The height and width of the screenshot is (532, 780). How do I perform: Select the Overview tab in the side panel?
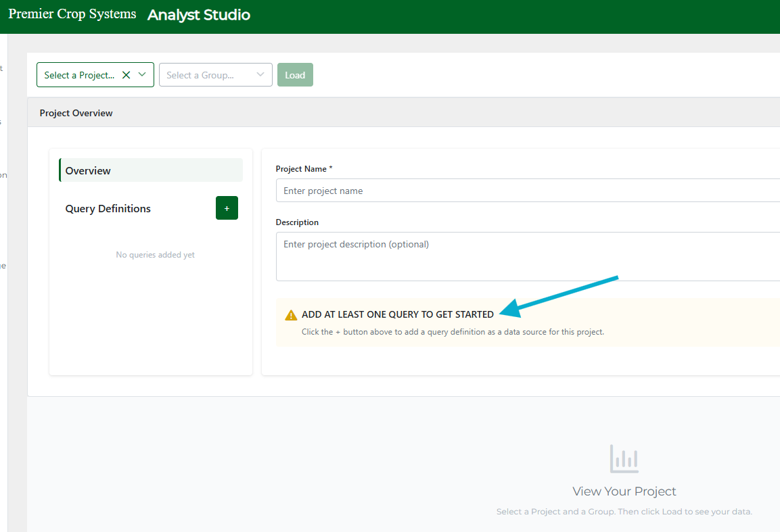tap(150, 170)
